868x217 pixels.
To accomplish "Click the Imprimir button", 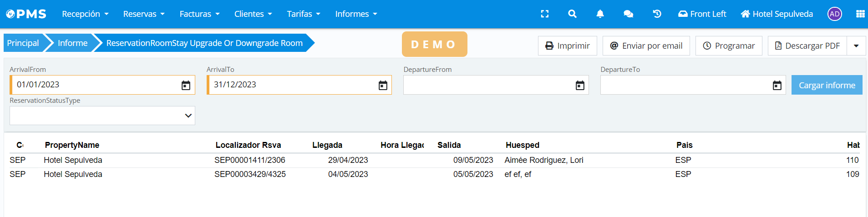I will [567, 46].
